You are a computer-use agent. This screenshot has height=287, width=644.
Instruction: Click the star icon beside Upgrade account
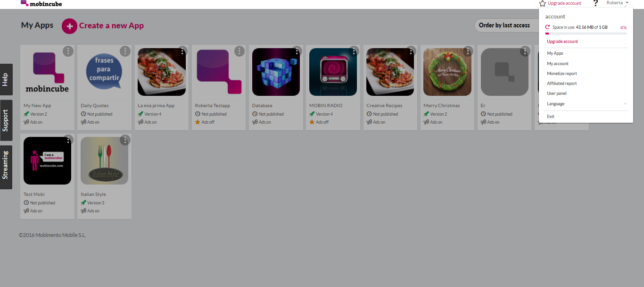543,3
